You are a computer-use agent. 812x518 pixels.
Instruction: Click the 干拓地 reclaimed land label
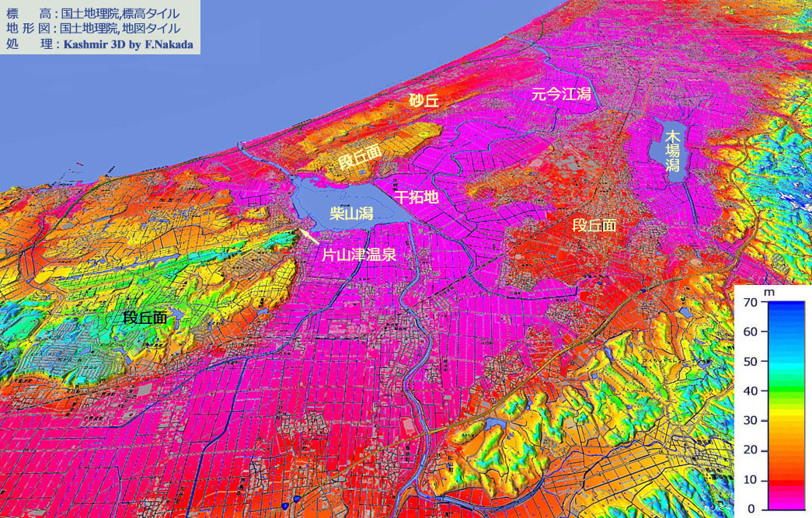pos(416,197)
